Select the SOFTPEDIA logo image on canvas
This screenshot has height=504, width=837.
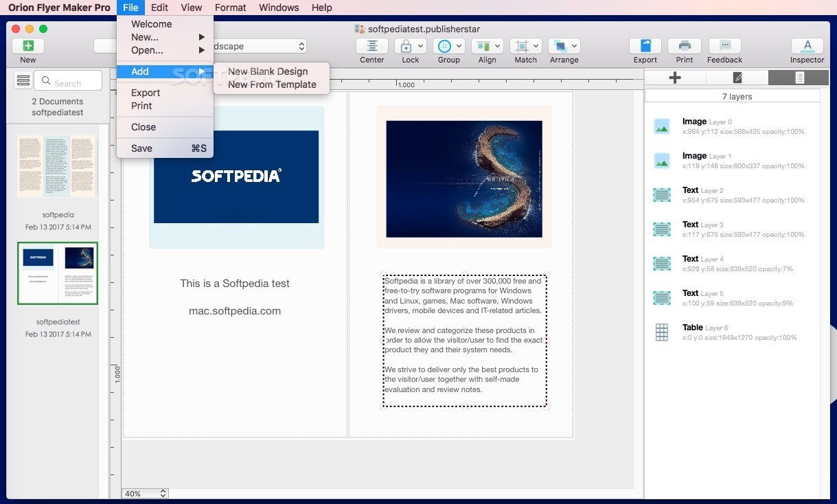236,176
